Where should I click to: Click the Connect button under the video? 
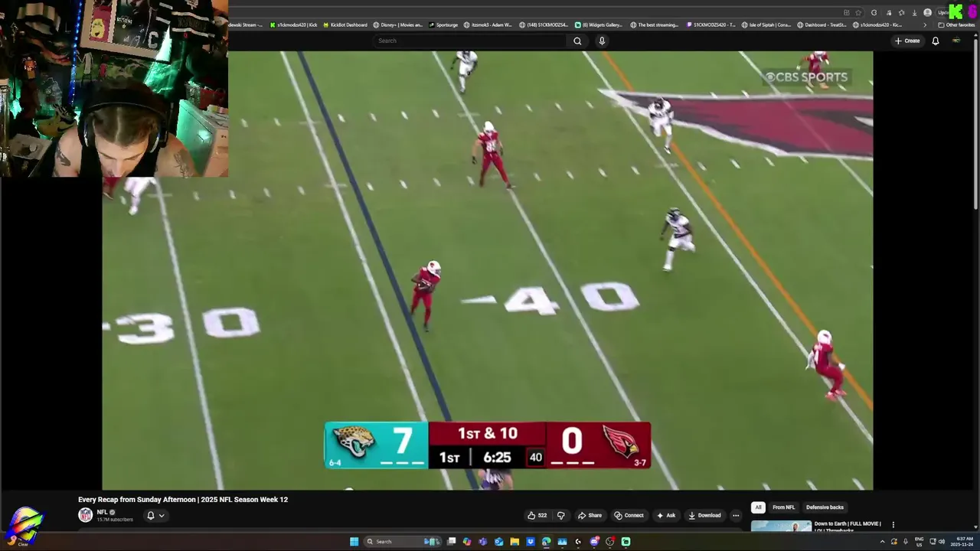coord(629,515)
